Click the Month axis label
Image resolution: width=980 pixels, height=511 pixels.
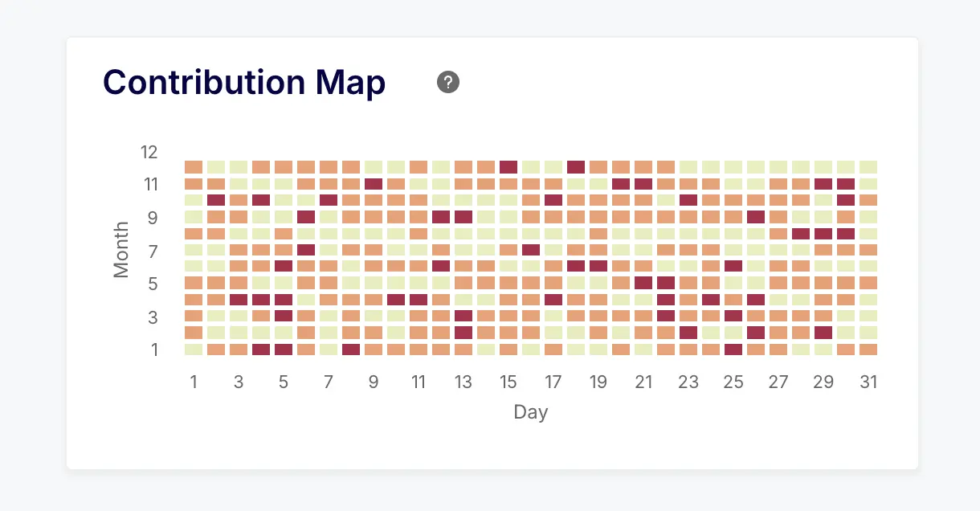point(120,251)
